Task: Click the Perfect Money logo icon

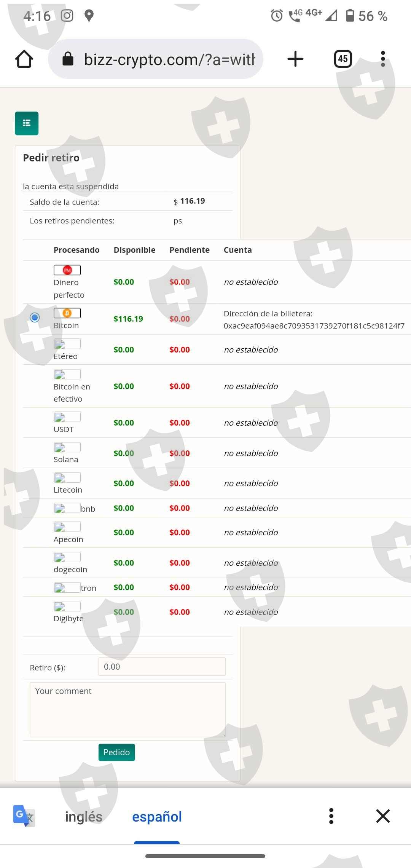Action: (x=67, y=270)
